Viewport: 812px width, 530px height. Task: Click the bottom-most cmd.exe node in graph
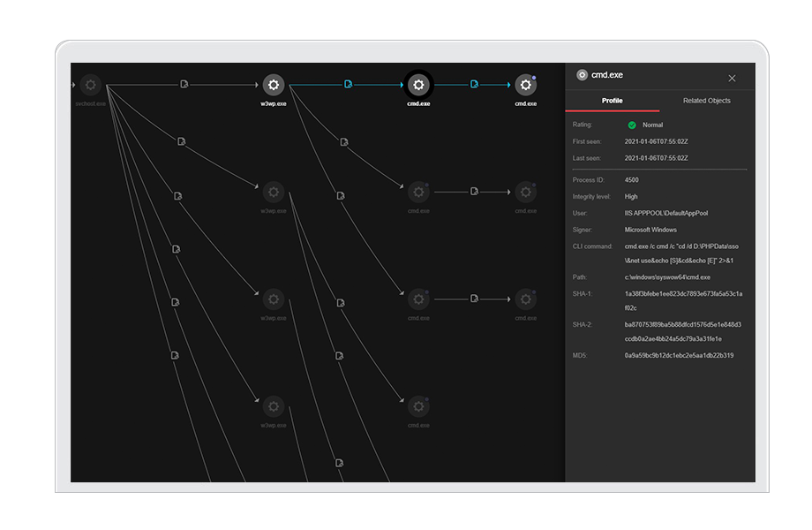point(418,406)
